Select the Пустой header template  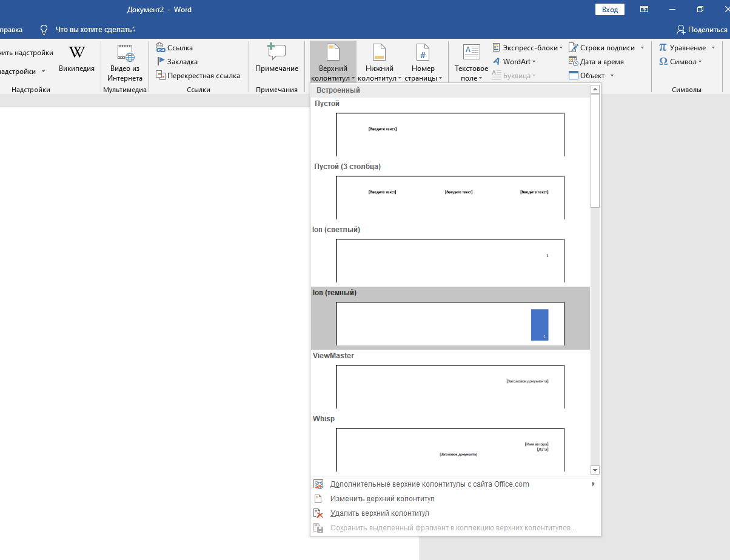(450, 128)
